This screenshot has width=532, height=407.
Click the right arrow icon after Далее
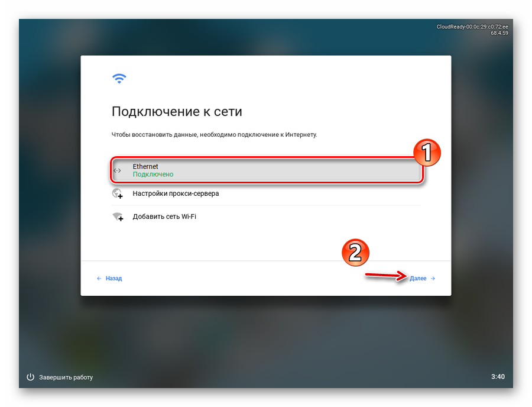coord(433,279)
